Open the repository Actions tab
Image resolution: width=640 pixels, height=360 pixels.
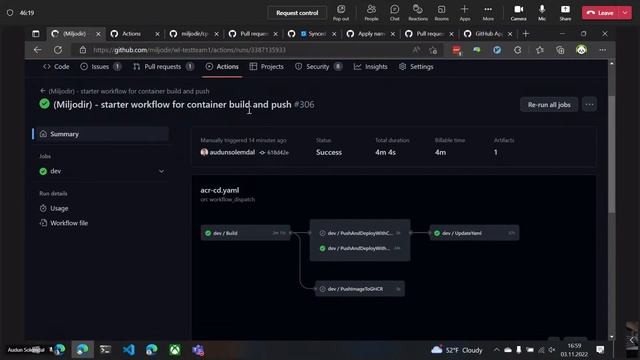222,67
